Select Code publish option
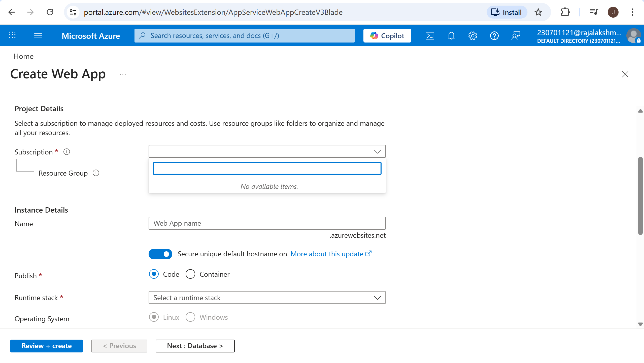Screen dimensions: 644x363 154,274
